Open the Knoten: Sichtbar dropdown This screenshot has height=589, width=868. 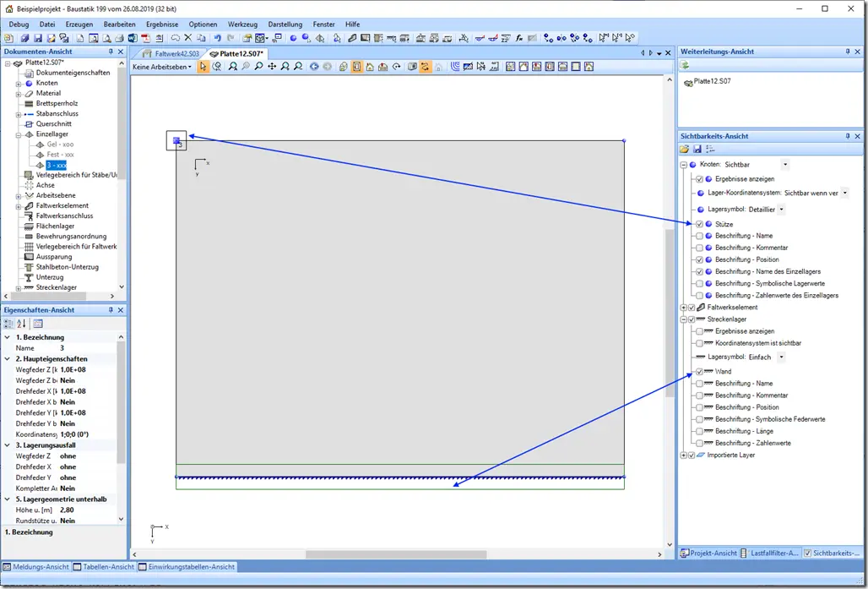[x=785, y=165]
